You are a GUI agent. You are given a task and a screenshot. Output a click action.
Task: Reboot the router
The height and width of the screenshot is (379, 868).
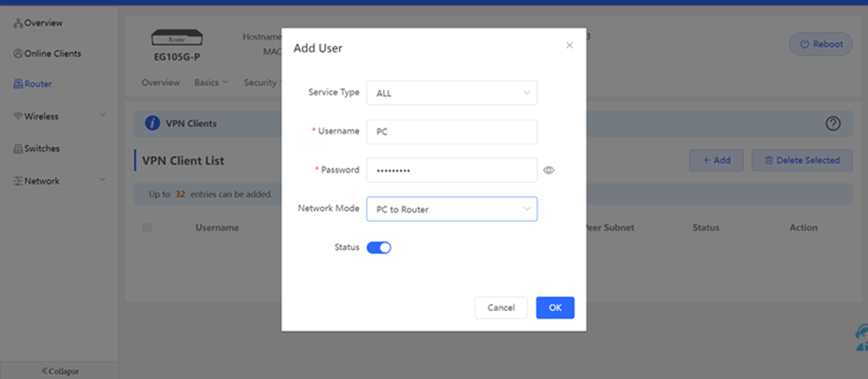(821, 44)
